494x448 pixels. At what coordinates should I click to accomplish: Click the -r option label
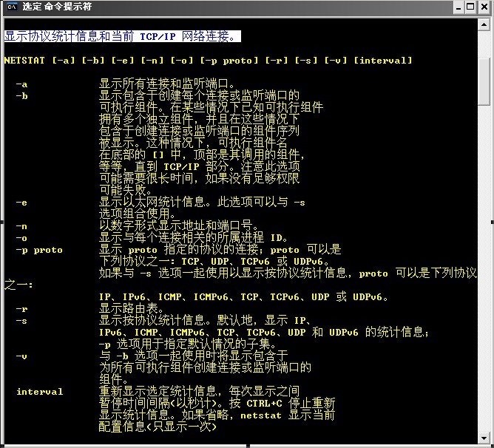(x=21, y=309)
